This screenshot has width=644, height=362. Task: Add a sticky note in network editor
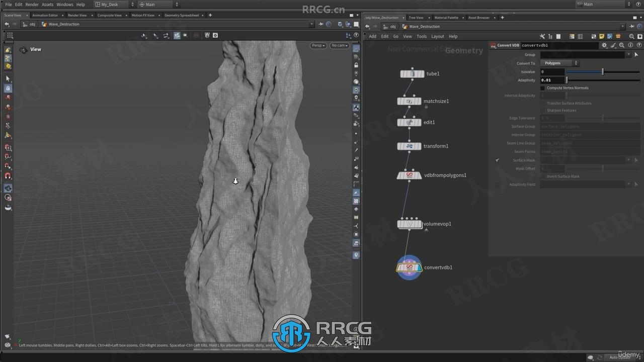602,36
